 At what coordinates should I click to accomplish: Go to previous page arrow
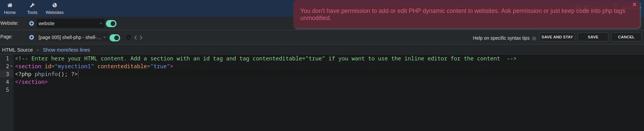[136, 38]
